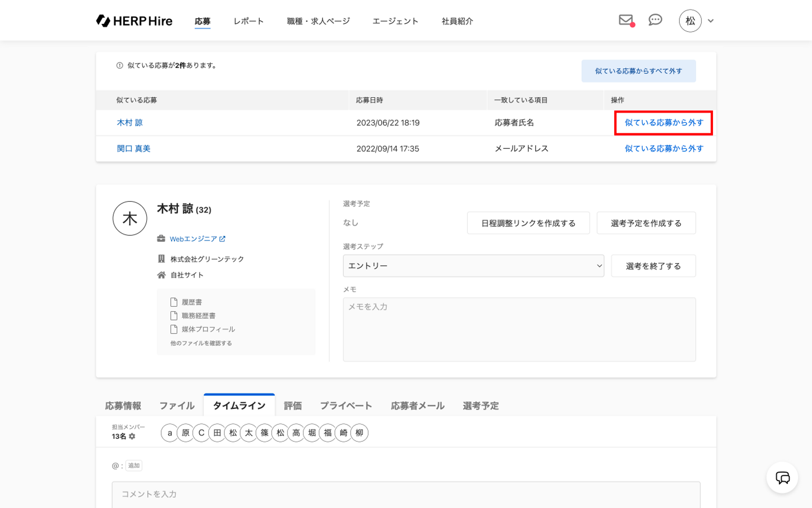
Task: Remove 関口 真美 from similar applications
Action: click(664, 149)
